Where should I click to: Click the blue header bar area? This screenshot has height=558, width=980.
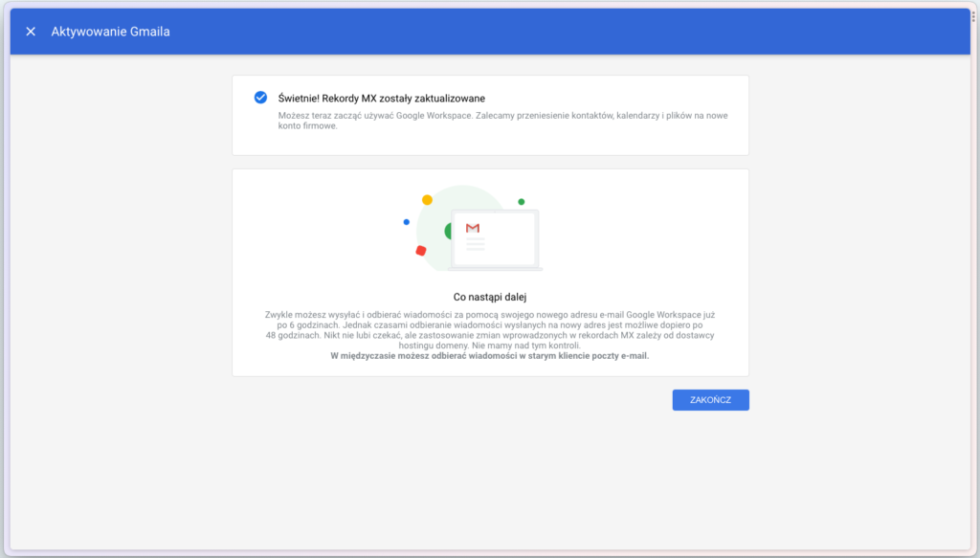[x=490, y=32]
